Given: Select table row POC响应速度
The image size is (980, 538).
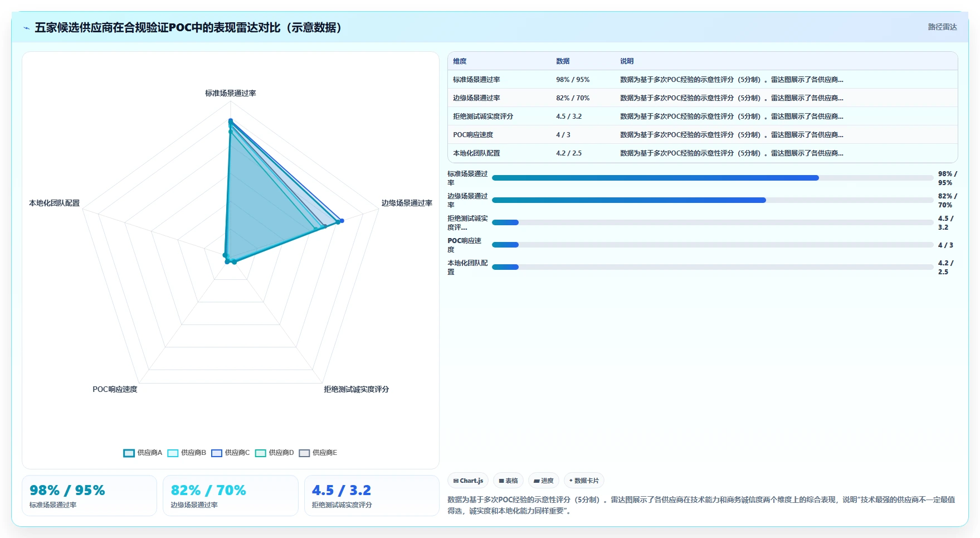Looking at the screenshot, I should coord(703,135).
